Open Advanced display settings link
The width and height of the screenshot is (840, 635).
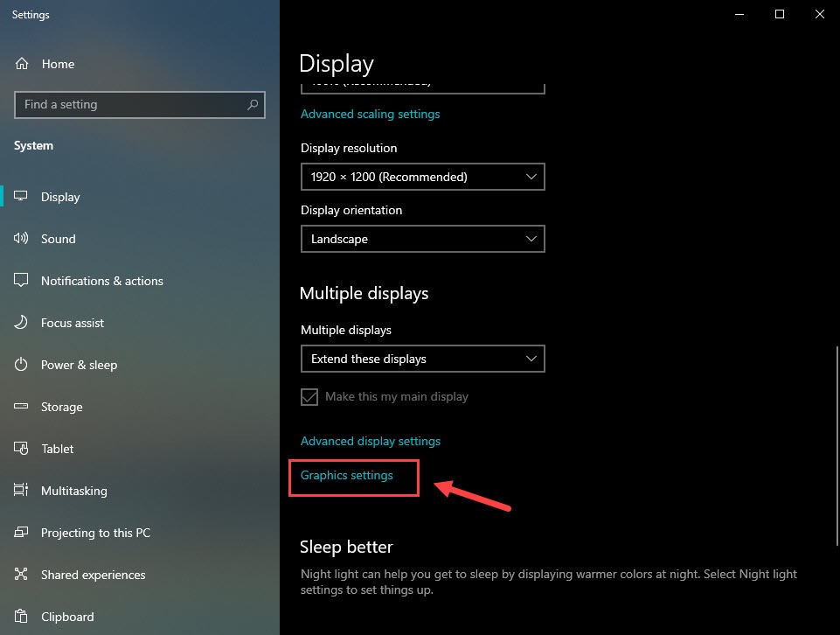pyautogui.click(x=371, y=441)
